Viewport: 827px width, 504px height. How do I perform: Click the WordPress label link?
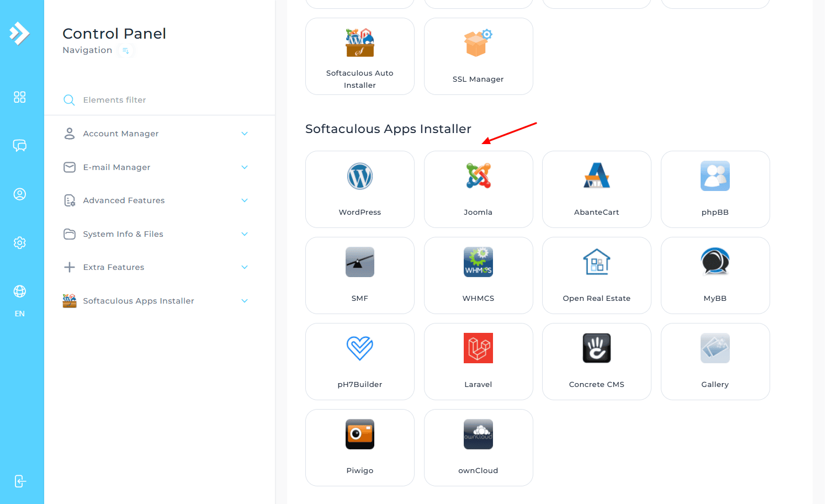coord(360,213)
